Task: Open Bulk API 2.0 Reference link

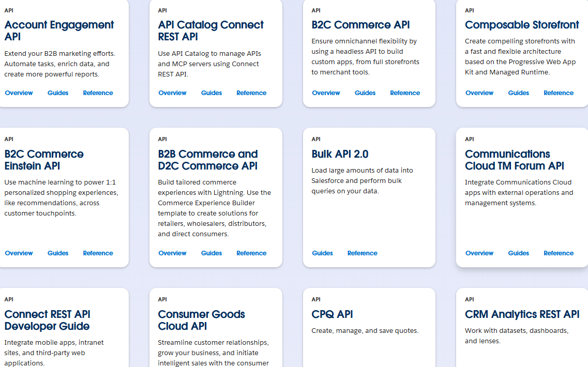Action: click(x=362, y=253)
